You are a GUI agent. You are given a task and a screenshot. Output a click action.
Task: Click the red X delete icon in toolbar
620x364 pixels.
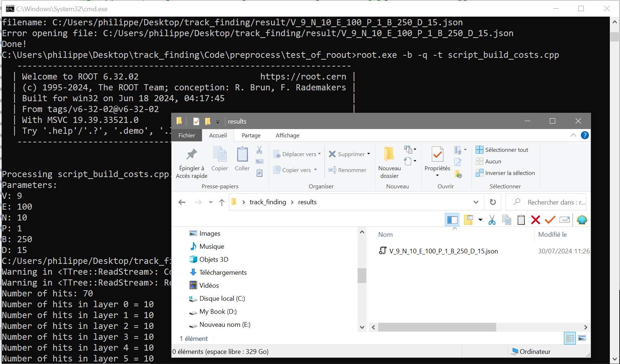[535, 220]
